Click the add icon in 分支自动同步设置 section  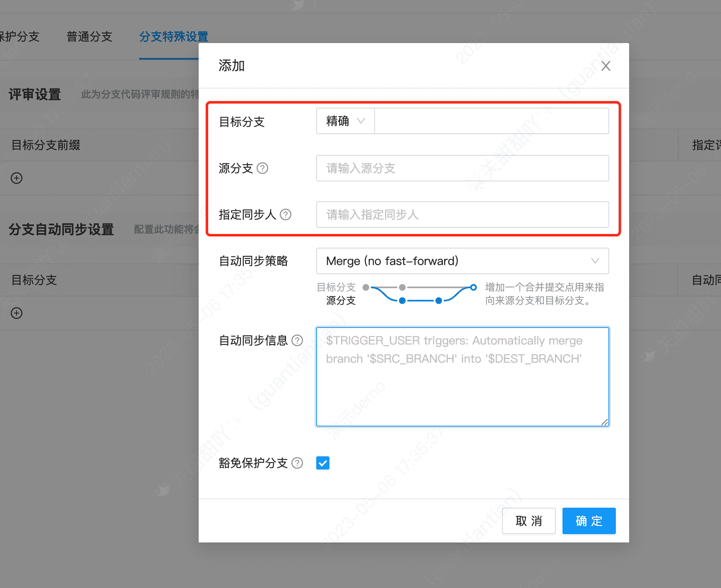pos(16,313)
